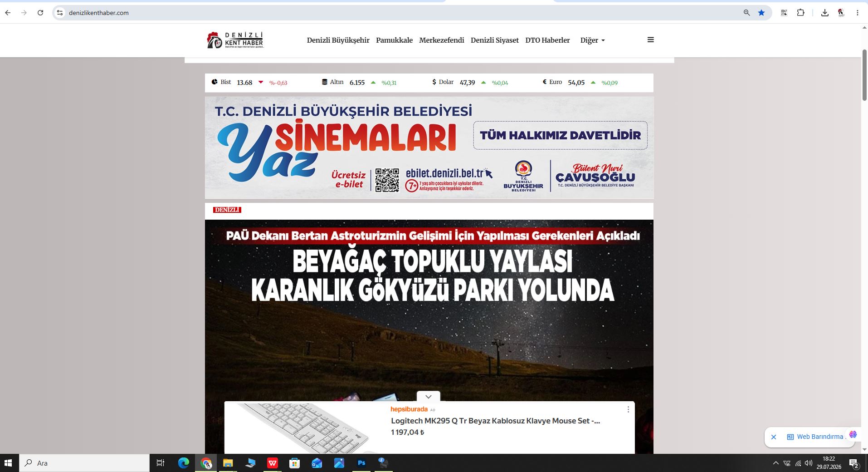Open WPS Office from the taskbar
Image resolution: width=868 pixels, height=472 pixels.
click(273, 463)
